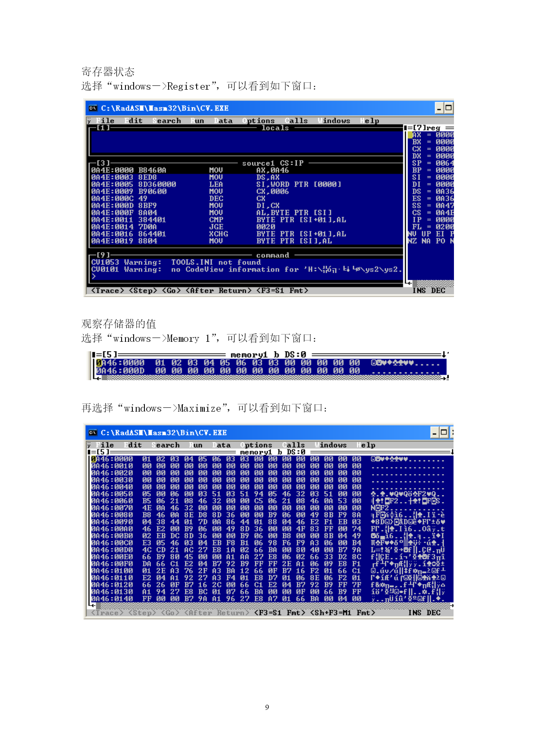Viewport: 535px width, 756px height.
Task: Select the JGE 0020 line at 0A4E:0014
Action: tap(247, 227)
